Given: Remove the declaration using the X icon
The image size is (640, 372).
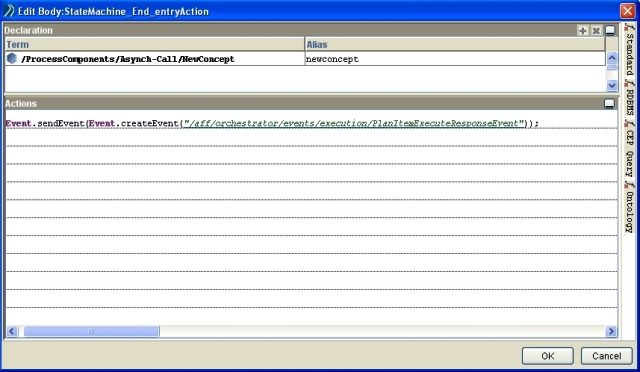Looking at the screenshot, I should point(596,31).
